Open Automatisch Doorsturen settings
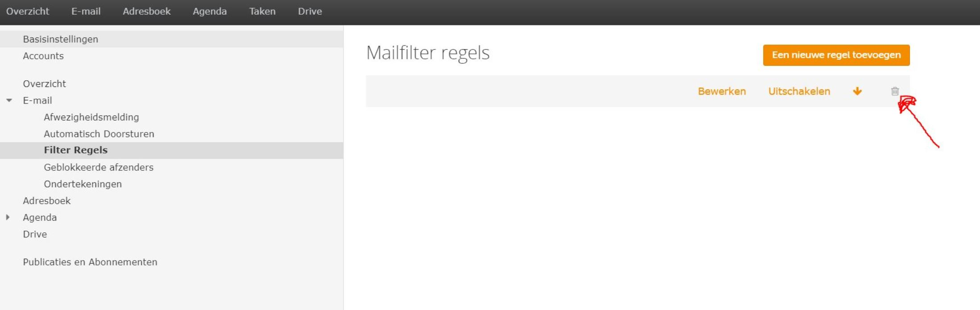The image size is (980, 310). [x=99, y=134]
